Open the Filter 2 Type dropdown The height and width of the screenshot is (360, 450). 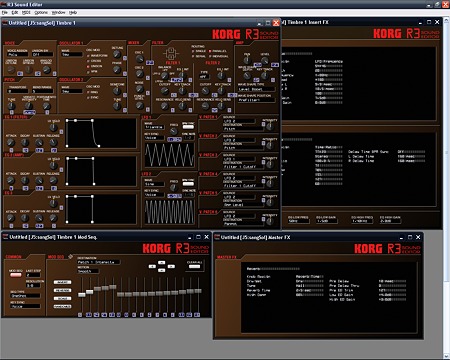204,76
